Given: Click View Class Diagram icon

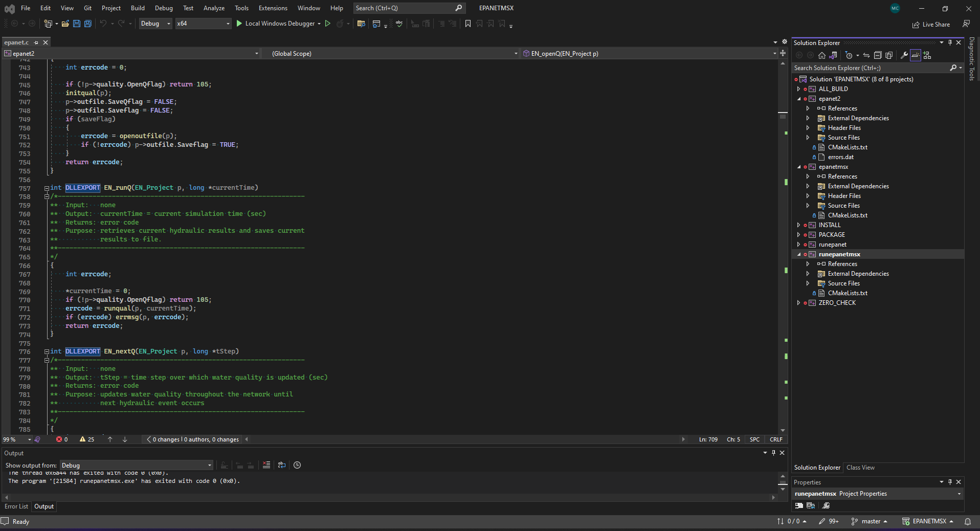Looking at the screenshot, I should pos(927,55).
